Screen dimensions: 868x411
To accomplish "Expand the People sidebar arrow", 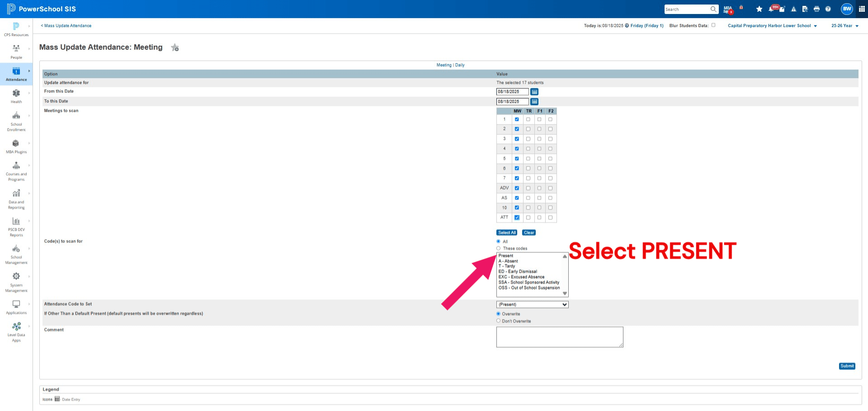I will 29,49.
